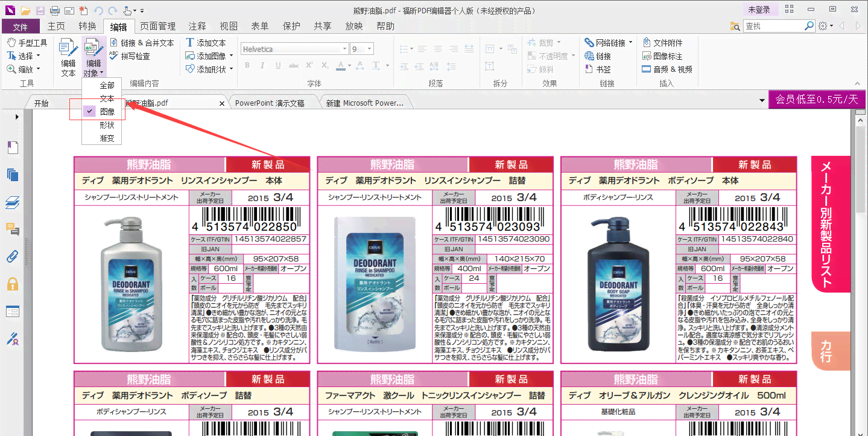This screenshot has width=868, height=436.
Task: Click the 查找 search input field
Action: point(773,26)
